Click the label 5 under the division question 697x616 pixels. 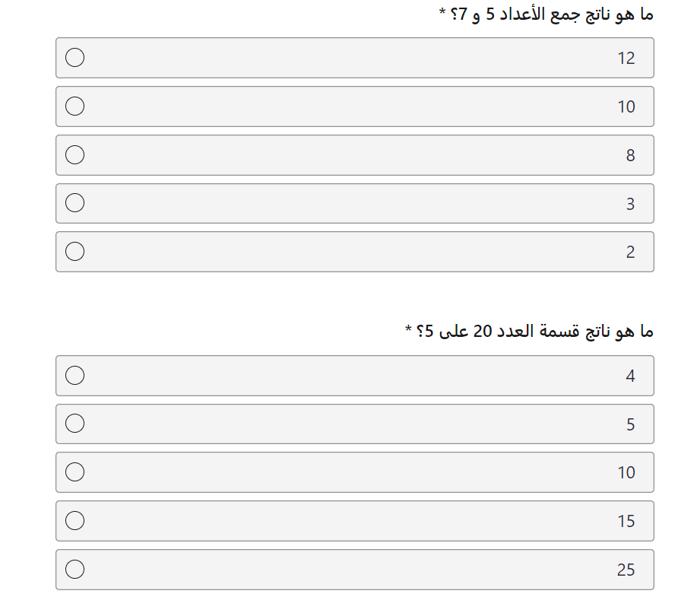tap(630, 424)
